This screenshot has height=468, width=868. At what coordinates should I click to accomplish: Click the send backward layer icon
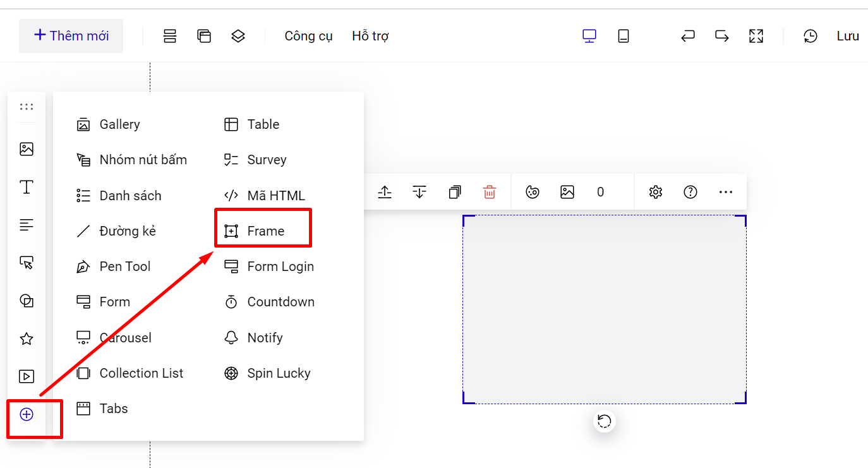[x=419, y=192]
